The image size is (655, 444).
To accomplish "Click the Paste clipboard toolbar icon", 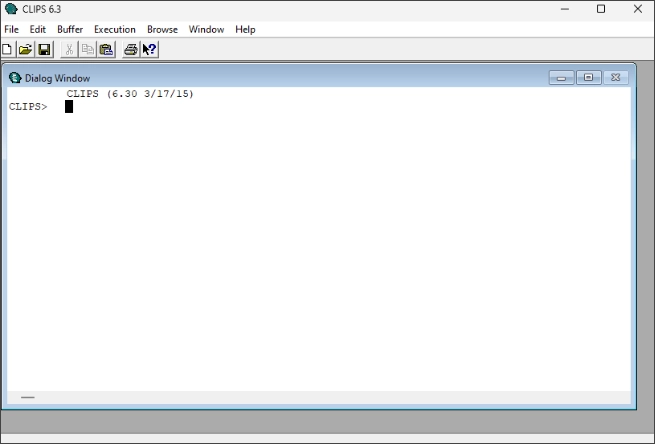I will coord(107,50).
